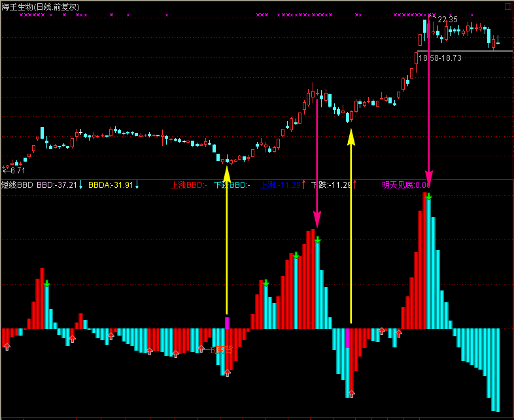Click the cyan 下跌BBD:- label
The height and width of the screenshot is (420, 514).
click(x=231, y=185)
